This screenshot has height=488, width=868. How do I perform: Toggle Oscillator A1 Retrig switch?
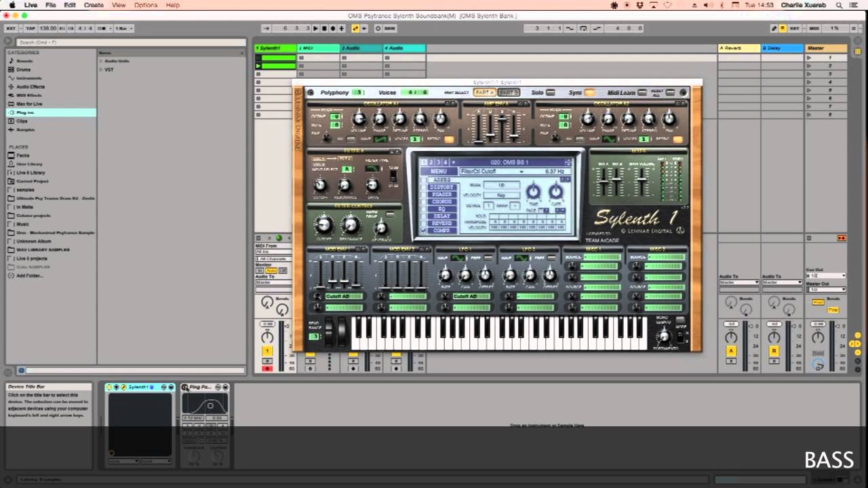coord(449,140)
